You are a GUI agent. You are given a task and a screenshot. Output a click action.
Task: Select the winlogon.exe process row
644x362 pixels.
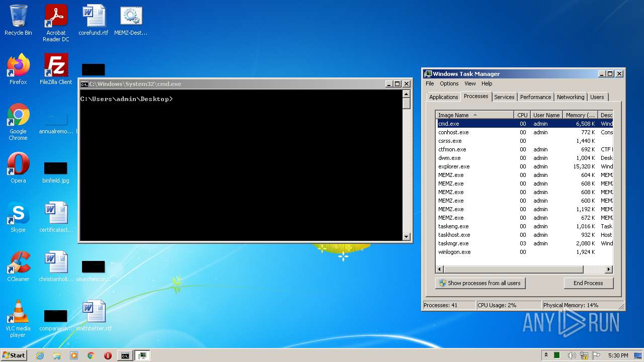pyautogui.click(x=524, y=252)
